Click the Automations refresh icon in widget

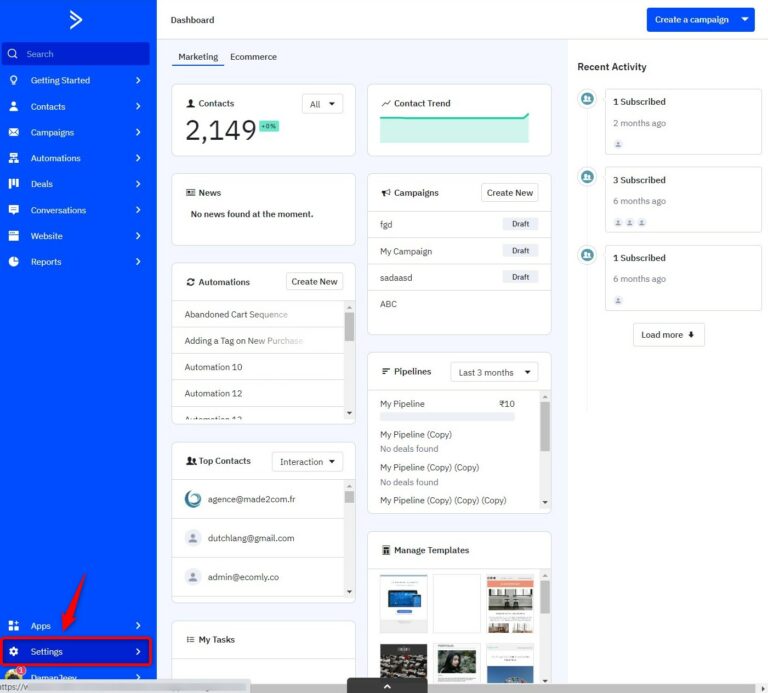click(x=191, y=282)
